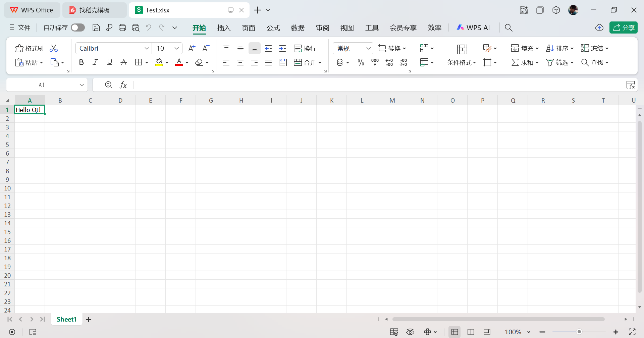Toggle fullscreen icon in status bar
The image size is (644, 338).
[x=632, y=332]
